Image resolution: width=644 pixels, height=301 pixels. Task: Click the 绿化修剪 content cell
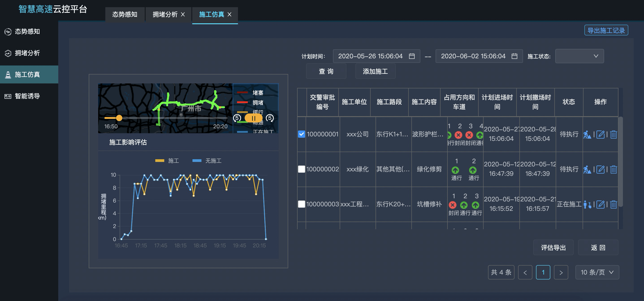[429, 169]
